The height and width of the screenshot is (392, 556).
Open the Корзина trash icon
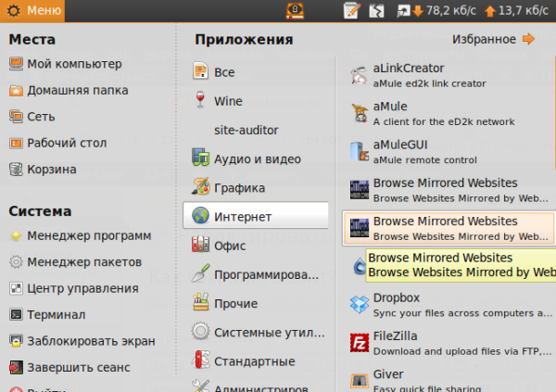[16, 170]
